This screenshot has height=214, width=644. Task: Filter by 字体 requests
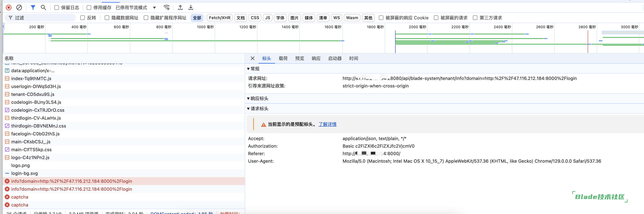280,18
